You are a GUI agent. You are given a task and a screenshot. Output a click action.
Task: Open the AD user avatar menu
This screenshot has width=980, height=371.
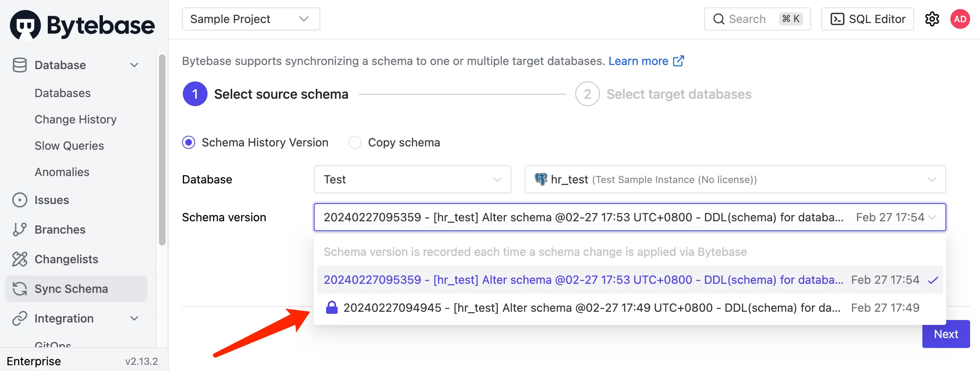960,19
